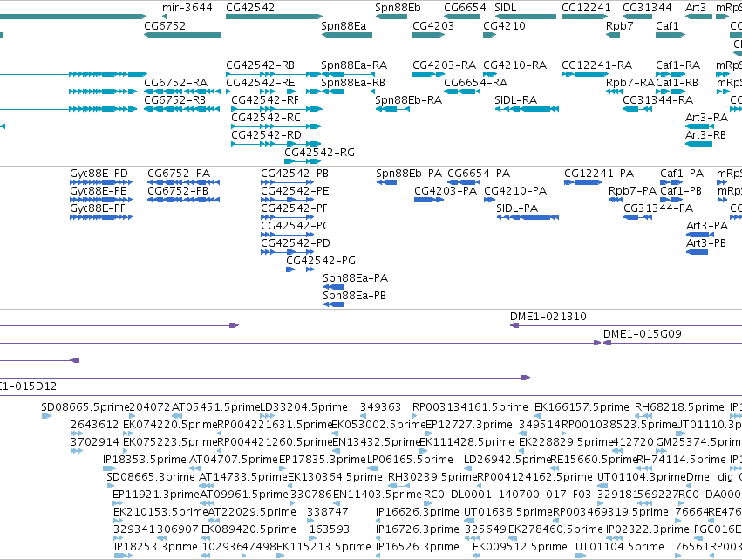Open the CG4203-RA transcript label
Screen dimensions: 742x560
[444, 65]
